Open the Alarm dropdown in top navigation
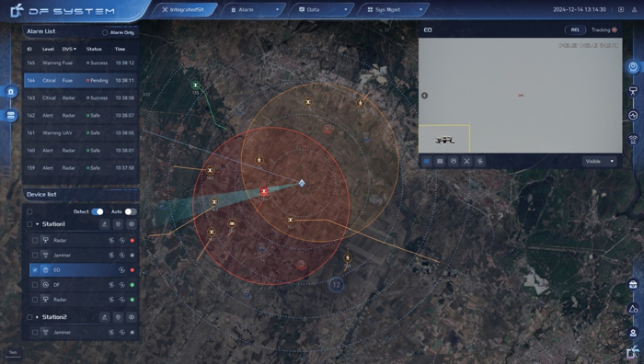Viewport: 644px width, 364px height. coord(253,9)
